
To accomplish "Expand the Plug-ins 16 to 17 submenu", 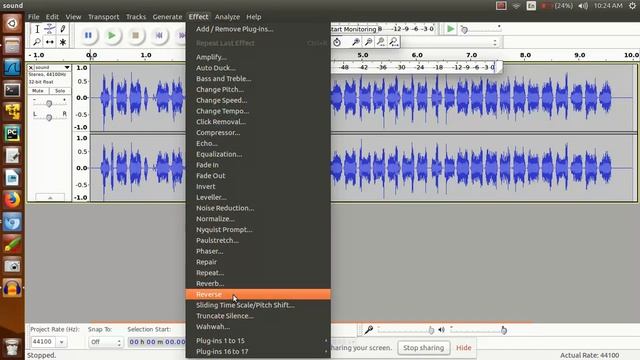I will tap(258, 351).
